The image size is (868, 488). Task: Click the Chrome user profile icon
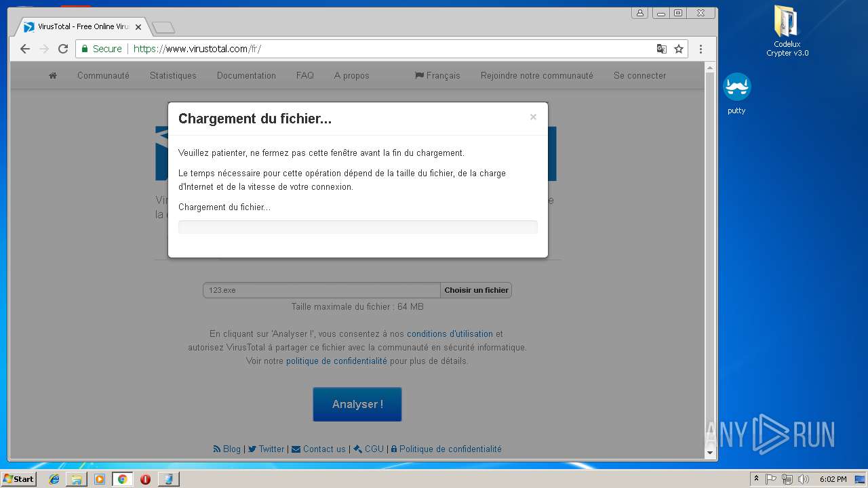(639, 13)
